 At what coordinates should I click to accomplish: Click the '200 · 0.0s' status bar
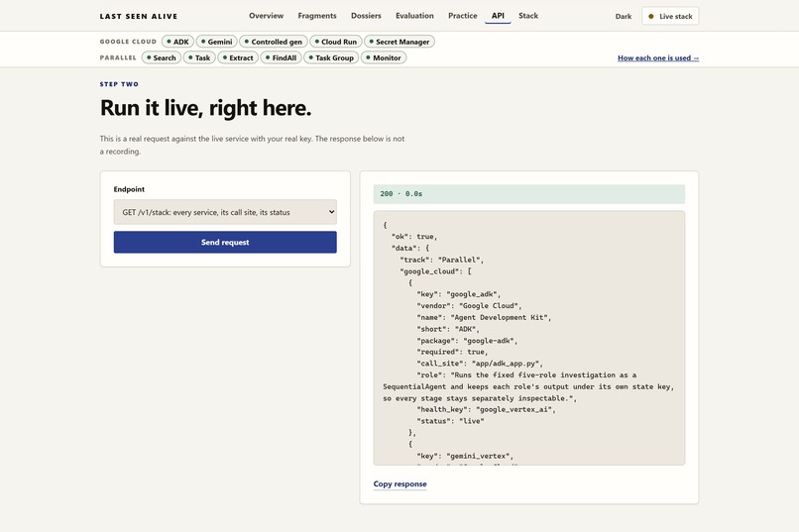tap(529, 194)
